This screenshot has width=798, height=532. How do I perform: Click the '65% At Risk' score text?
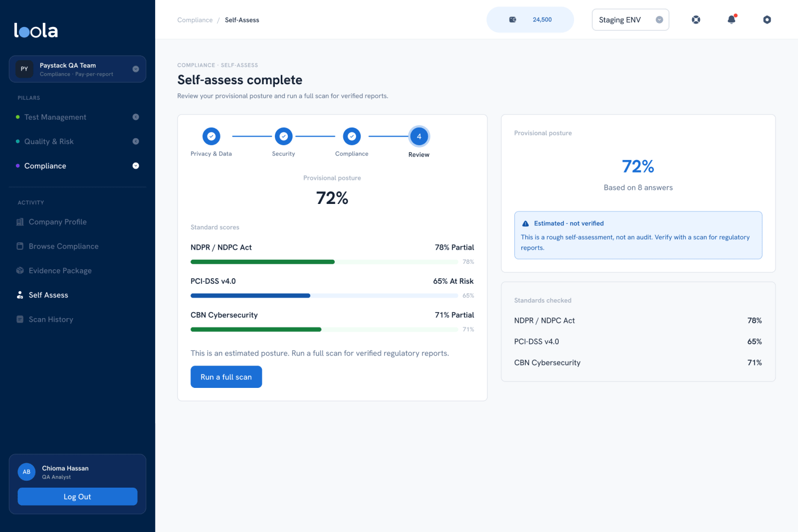[x=453, y=281]
